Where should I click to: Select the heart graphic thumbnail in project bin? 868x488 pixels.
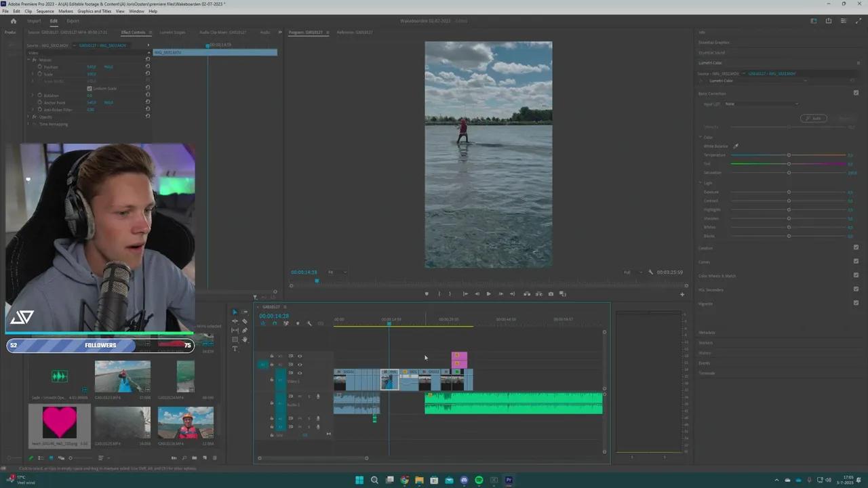click(x=60, y=423)
